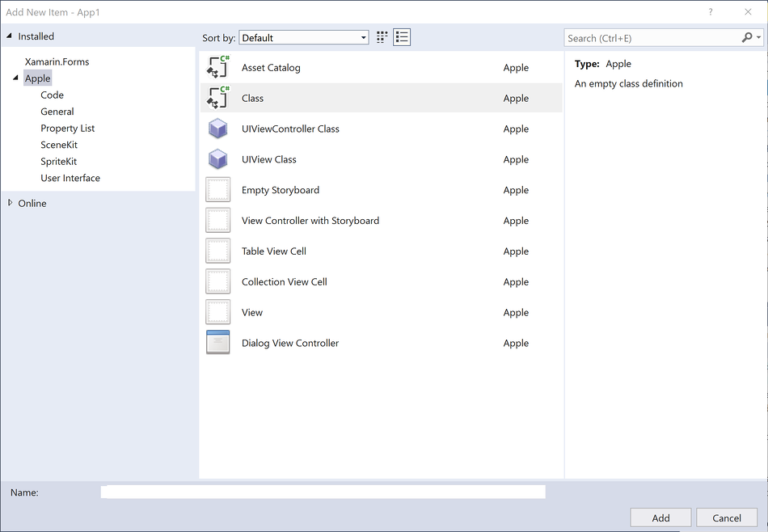Image resolution: width=768 pixels, height=532 pixels.
Task: Click the Cancel button
Action: coord(726,517)
